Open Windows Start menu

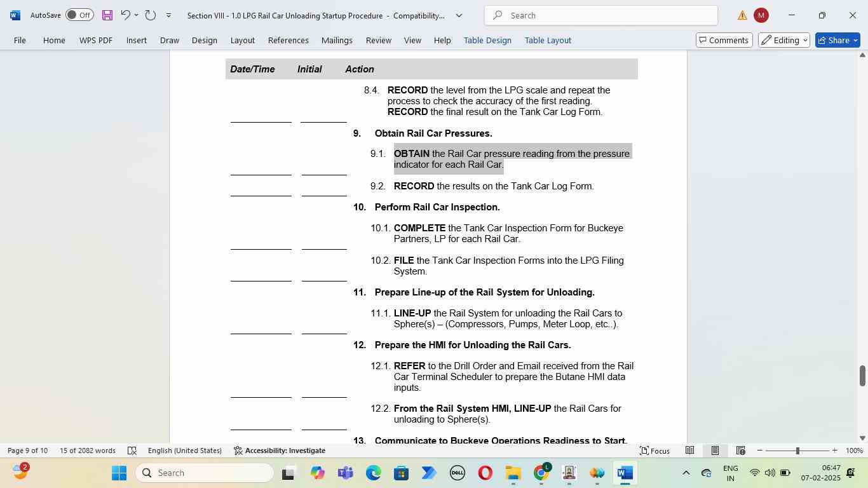(x=119, y=473)
